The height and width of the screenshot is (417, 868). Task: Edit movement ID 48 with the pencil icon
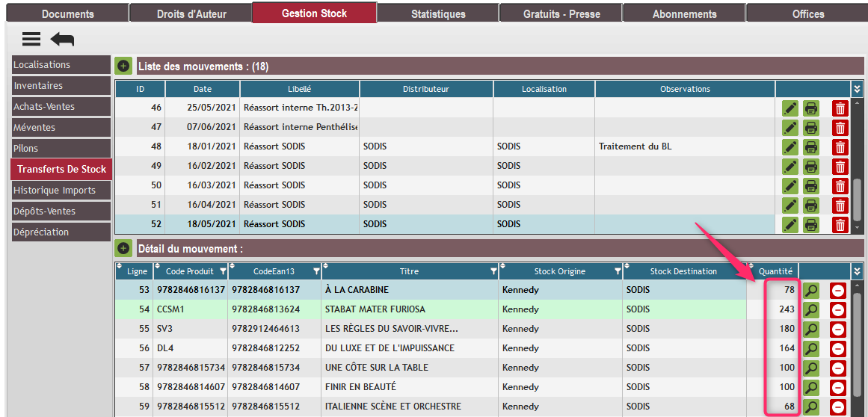(x=790, y=147)
